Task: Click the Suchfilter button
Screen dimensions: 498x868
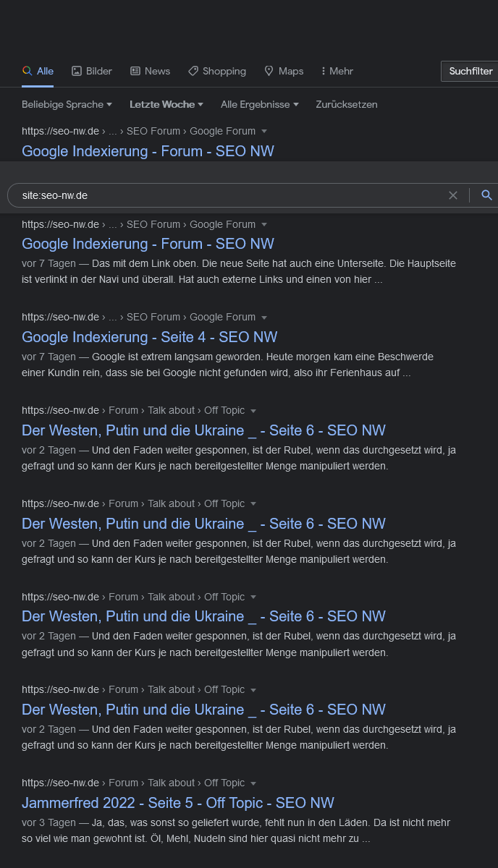Action: click(x=470, y=71)
